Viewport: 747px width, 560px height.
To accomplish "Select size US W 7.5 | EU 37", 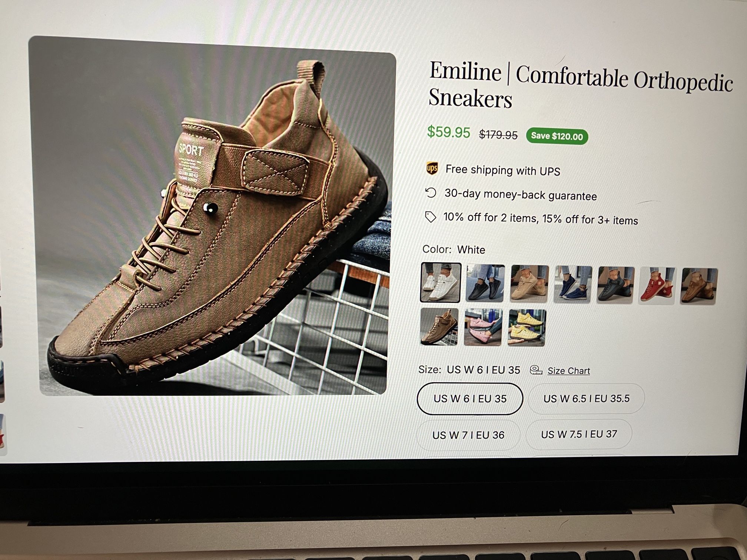I will point(579,434).
